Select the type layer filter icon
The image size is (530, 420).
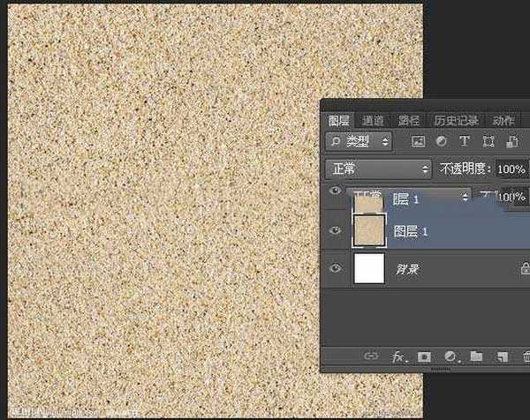[464, 141]
